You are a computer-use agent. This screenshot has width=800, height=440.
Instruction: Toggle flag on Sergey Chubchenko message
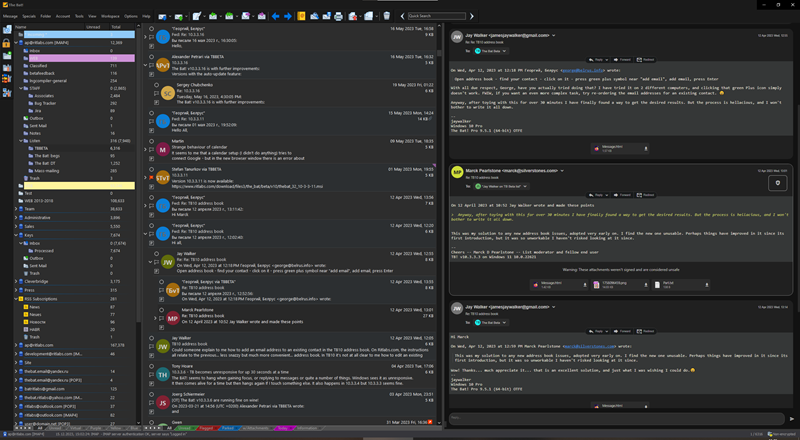[156, 93]
